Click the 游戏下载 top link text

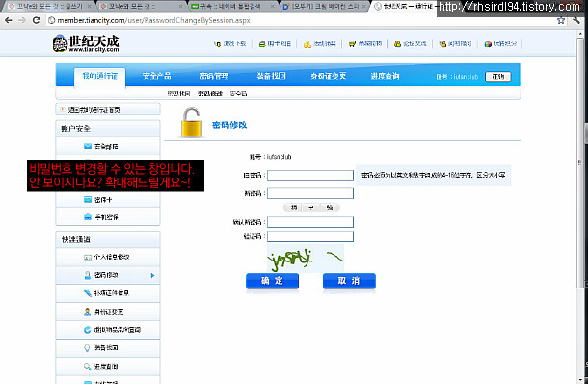pyautogui.click(x=234, y=44)
